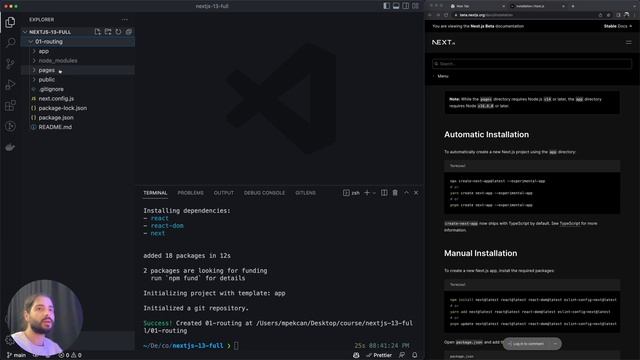Switch to the Installation browser tab
Screen dimensions: 640x360
coord(536,6)
